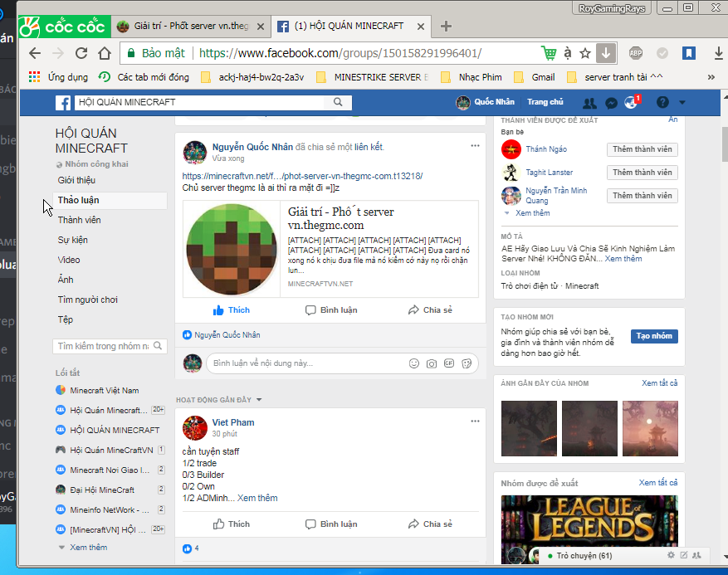The height and width of the screenshot is (575, 728).
Task: Expand Xem thêm under shortcuts list
Action: coord(88,548)
